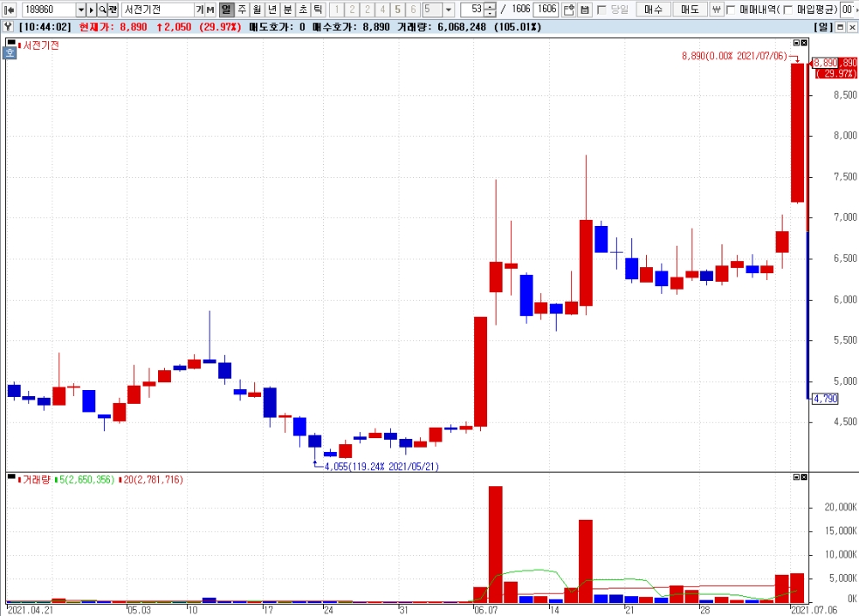The image size is (859, 616).
Task: Switch to the 초 (second) chart period
Action: [x=303, y=9]
